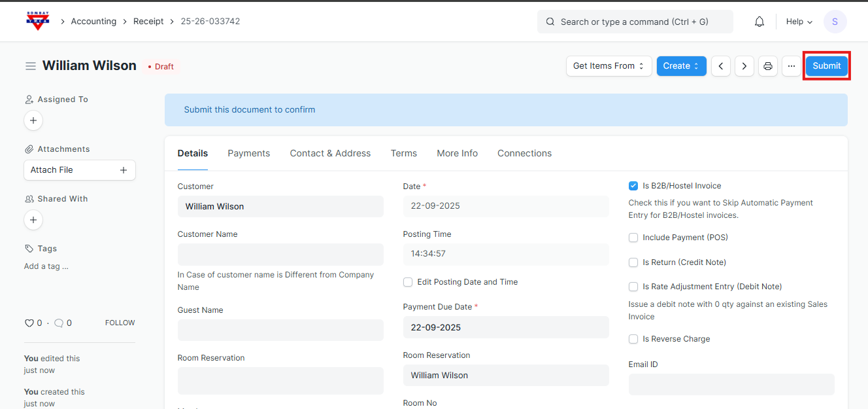This screenshot has width=868, height=409.
Task: Add a share with Shared With plus
Action: pos(33,220)
